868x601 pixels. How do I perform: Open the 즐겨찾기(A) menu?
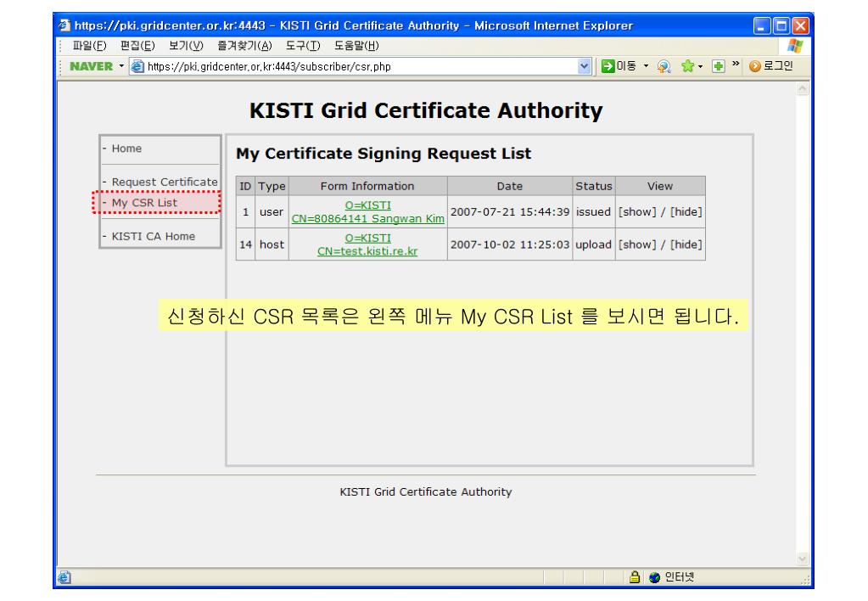coord(244,46)
